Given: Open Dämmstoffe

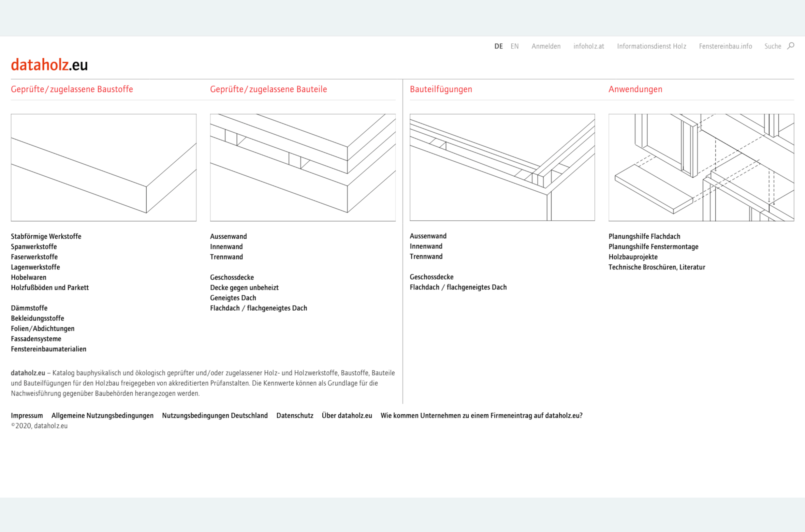Looking at the screenshot, I should click(29, 308).
